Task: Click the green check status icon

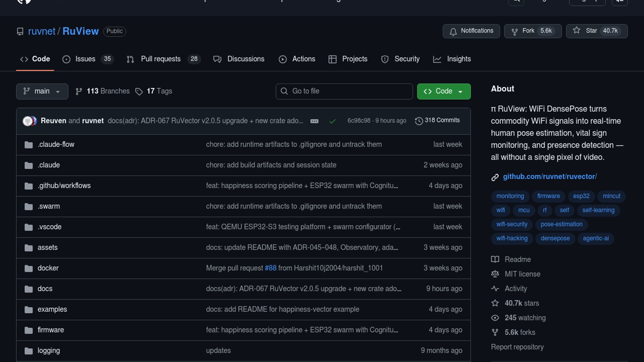Action: (x=332, y=121)
